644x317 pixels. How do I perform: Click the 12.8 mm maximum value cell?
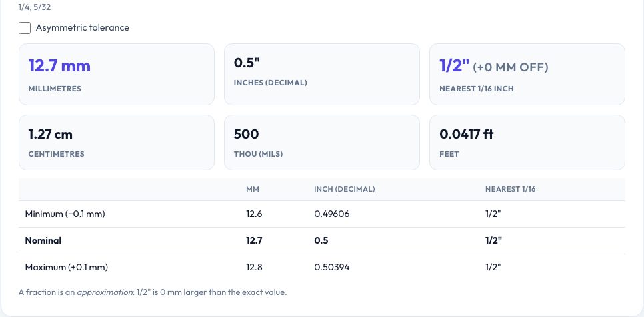pos(254,267)
